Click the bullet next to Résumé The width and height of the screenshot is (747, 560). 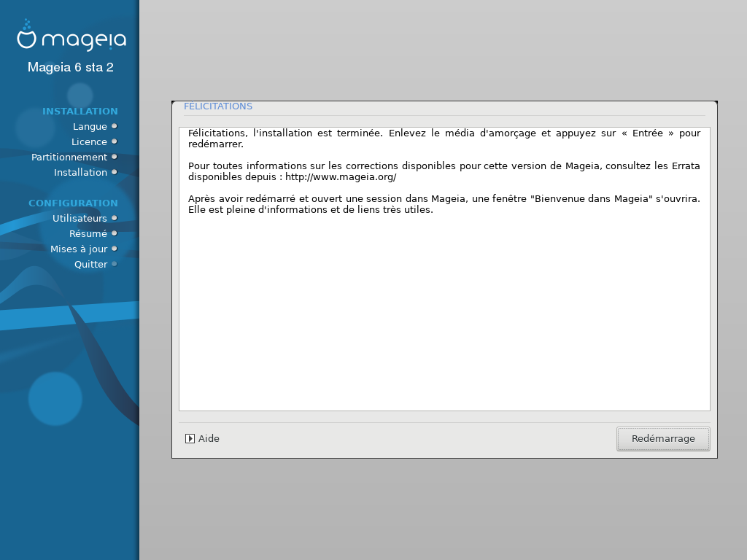click(115, 233)
